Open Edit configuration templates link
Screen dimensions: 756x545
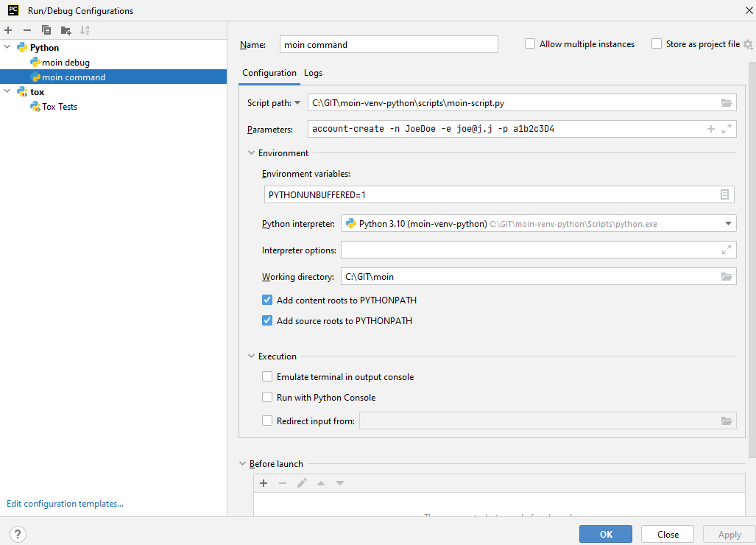65,504
